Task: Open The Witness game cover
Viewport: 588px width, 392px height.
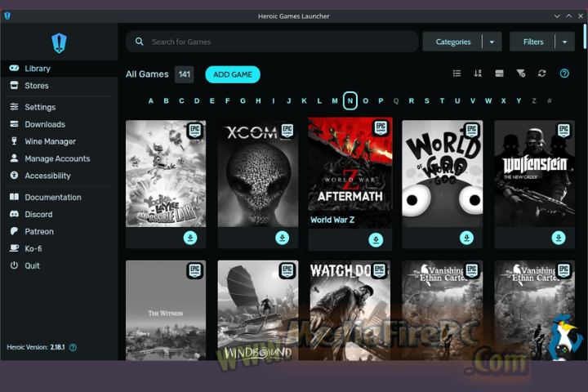Action: point(166,310)
